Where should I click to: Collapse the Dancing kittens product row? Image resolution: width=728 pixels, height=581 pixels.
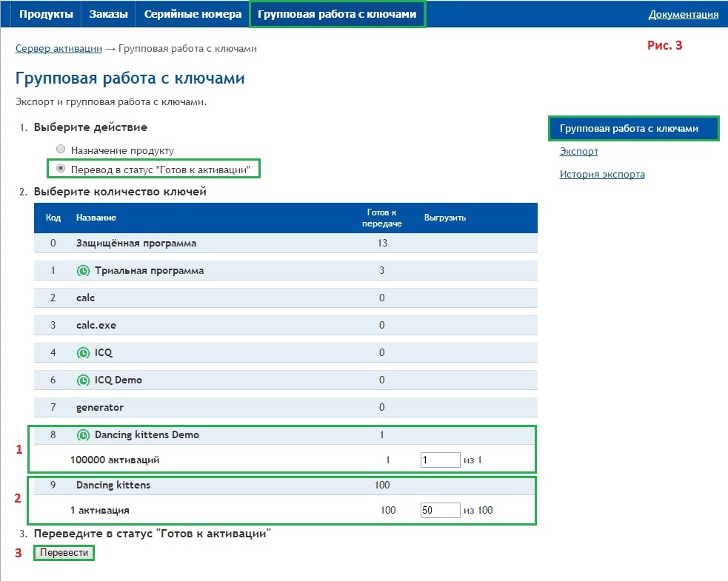[113, 486]
